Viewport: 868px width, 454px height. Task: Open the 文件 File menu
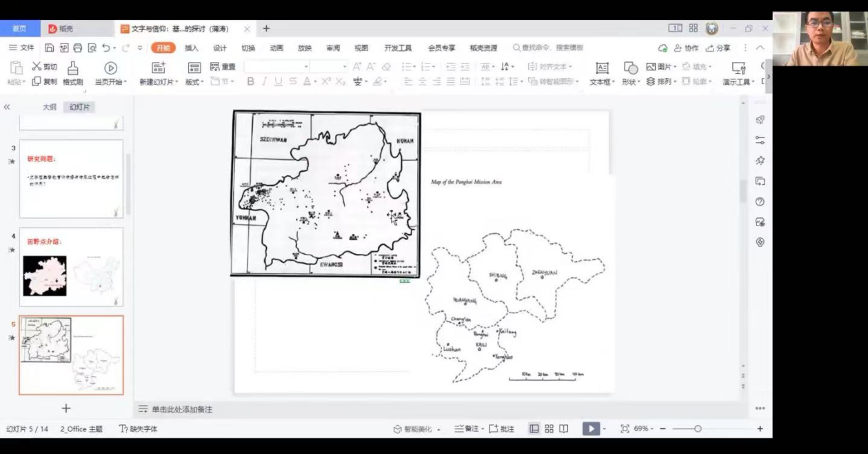pyautogui.click(x=21, y=48)
